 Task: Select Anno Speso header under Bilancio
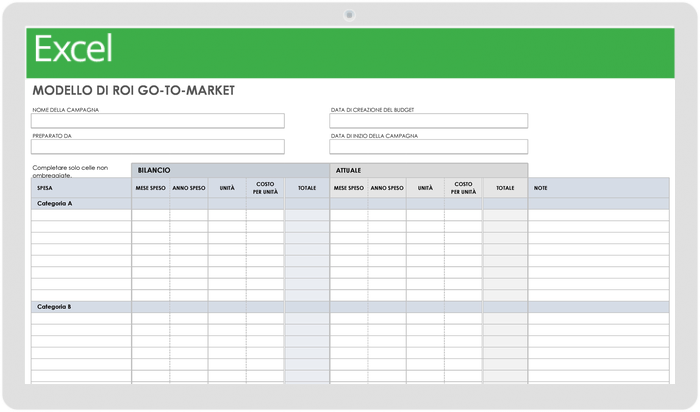point(189,188)
